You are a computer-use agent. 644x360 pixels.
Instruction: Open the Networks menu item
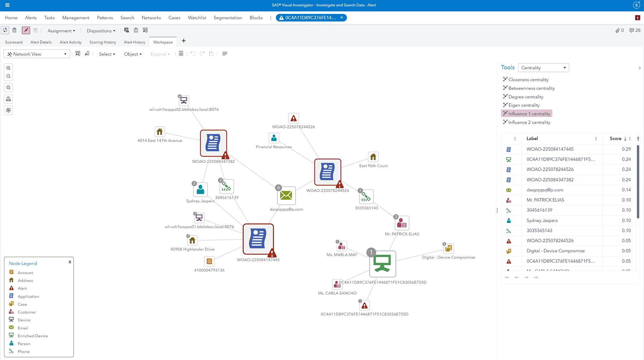[x=151, y=18]
